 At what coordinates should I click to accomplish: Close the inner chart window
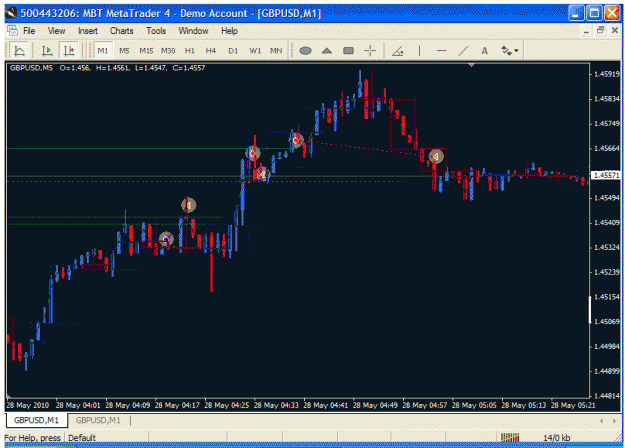coord(614,31)
